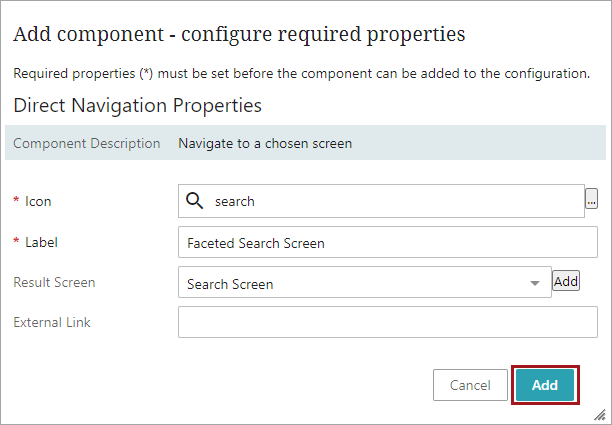Open the icon picker with the ellipsis button
Viewport: 612px width, 425px height.
[591, 200]
